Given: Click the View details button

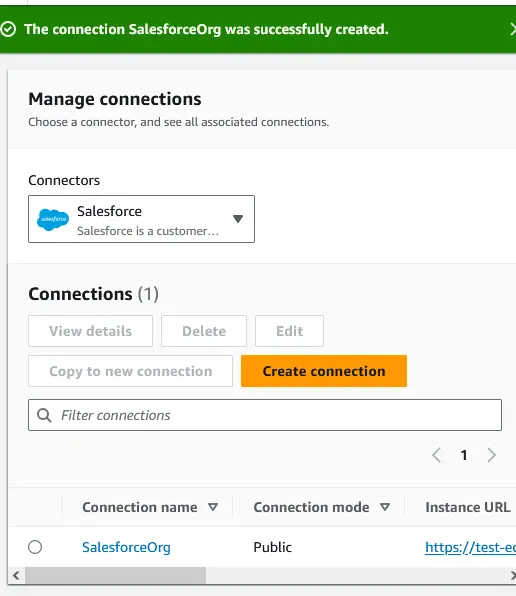Looking at the screenshot, I should (90, 331).
